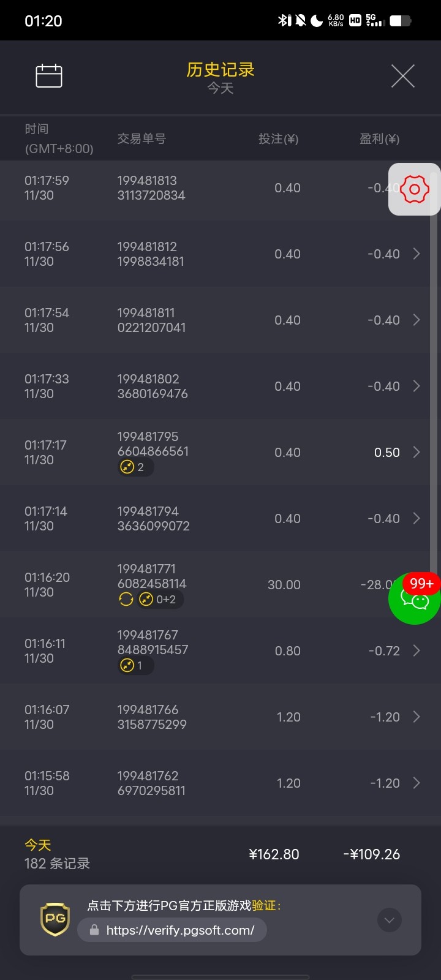Click the circular respin icon on the 01:16:20 record

point(126,600)
